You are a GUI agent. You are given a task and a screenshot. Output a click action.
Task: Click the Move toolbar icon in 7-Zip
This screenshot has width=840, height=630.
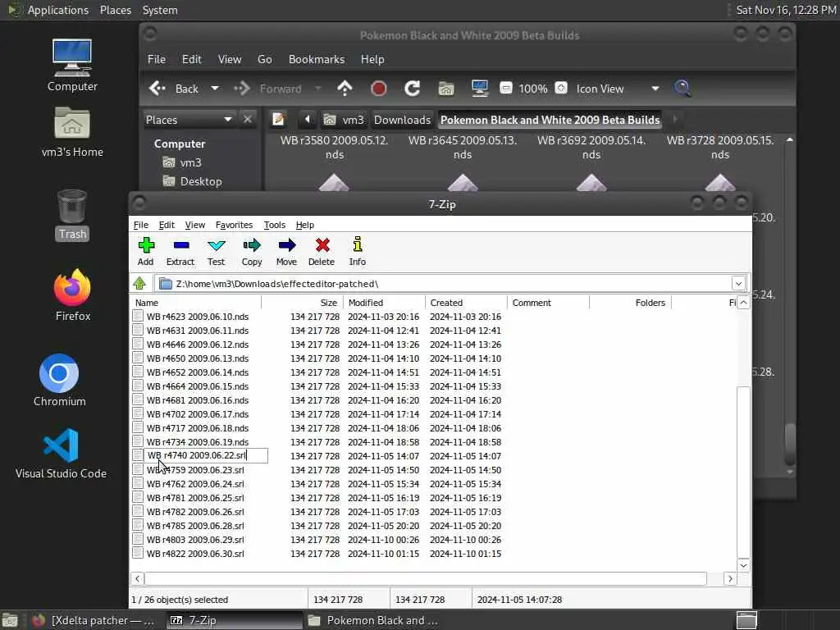[286, 252]
